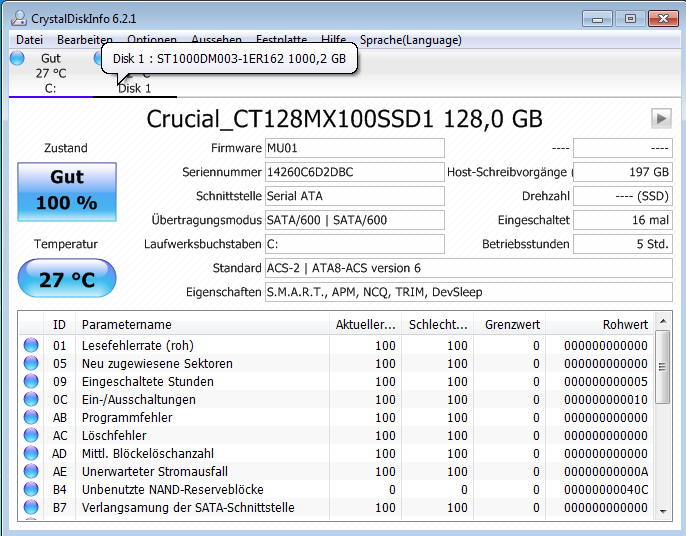Open the Festplatte menu

281,40
